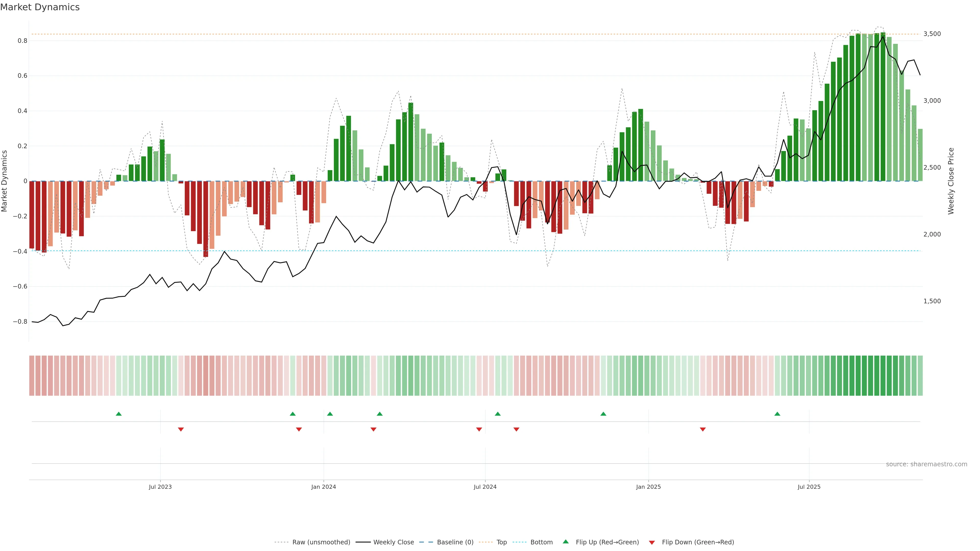
Task: Click first red flip-down marker after Jul 2023
Action: coord(181,429)
